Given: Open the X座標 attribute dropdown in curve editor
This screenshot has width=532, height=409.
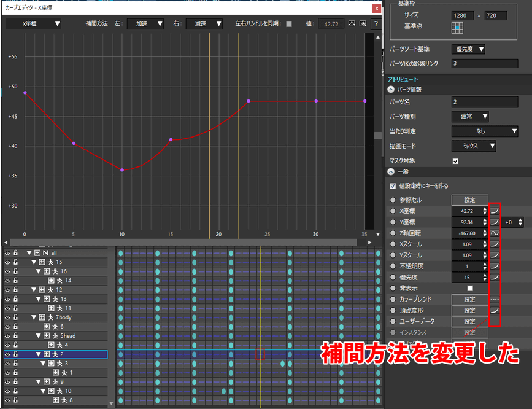Looking at the screenshot, I should 33,24.
